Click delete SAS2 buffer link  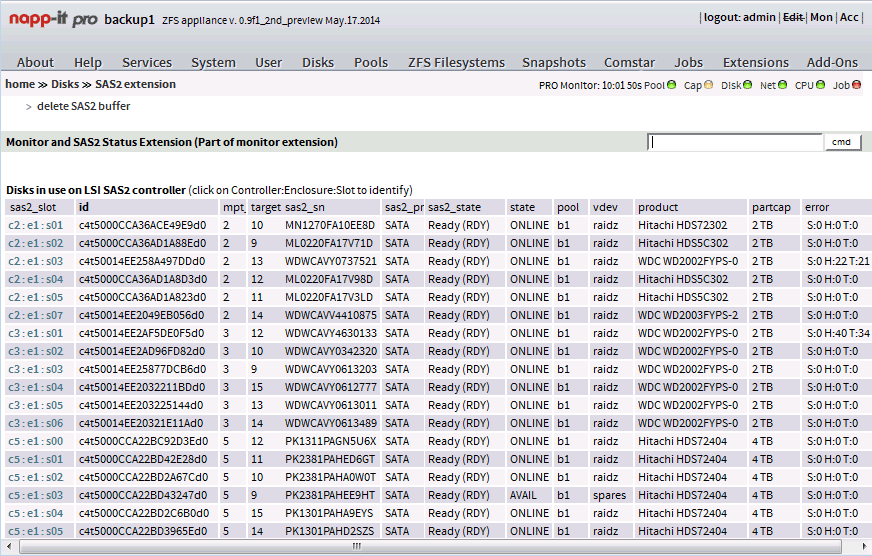coord(83,106)
